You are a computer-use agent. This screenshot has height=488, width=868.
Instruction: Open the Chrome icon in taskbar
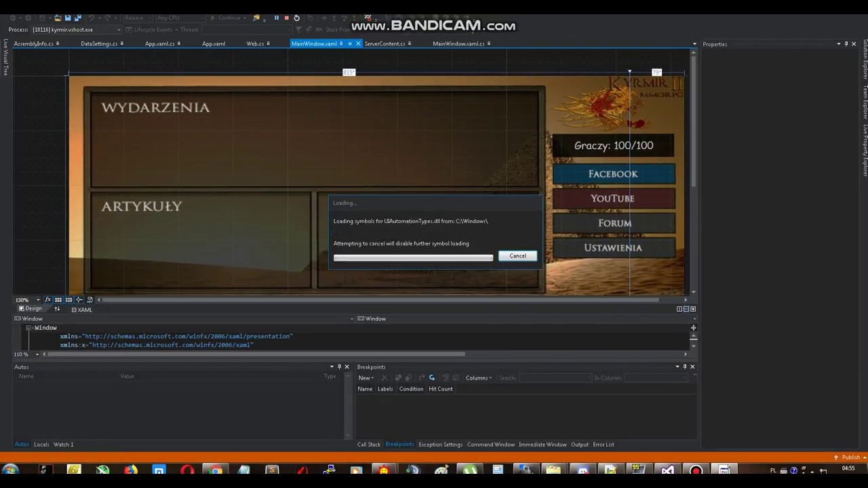pos(216,470)
